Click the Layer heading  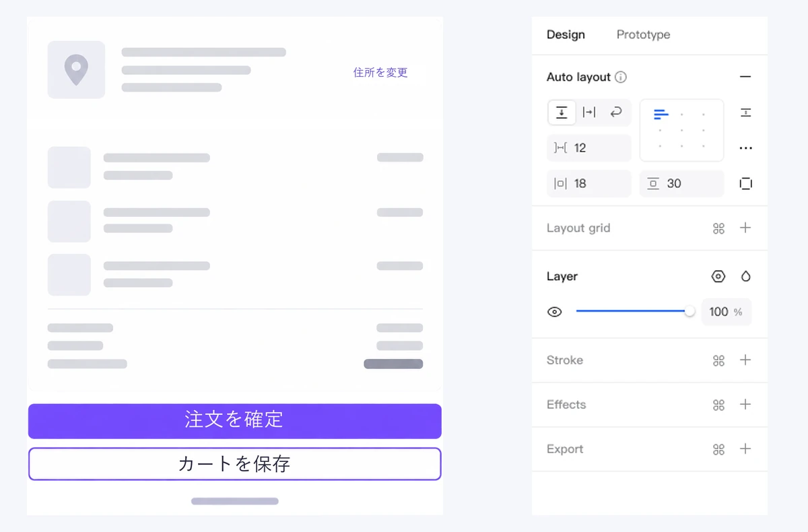562,276
